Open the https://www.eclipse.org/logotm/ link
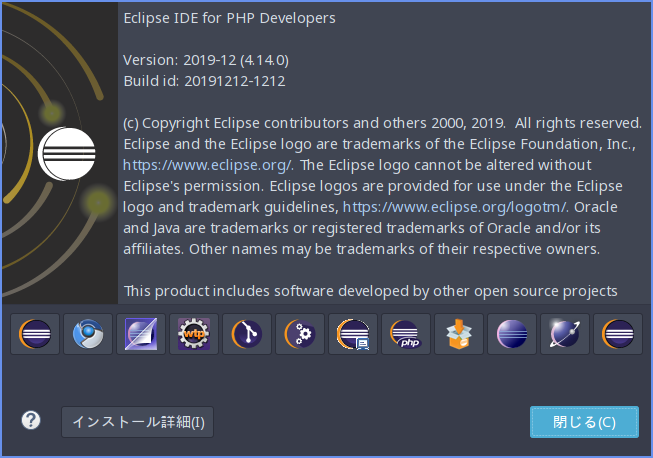 tap(455, 207)
